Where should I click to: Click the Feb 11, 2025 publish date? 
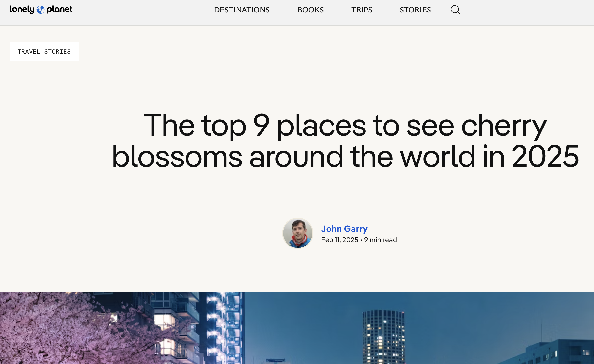[x=339, y=240]
